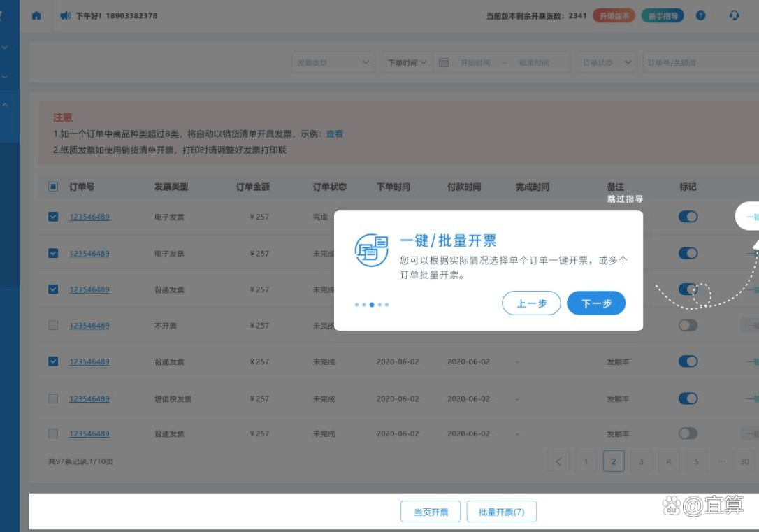This screenshot has width=759, height=532.
Task: Click the invoice illustration icon in the guide dialog
Action: pyautogui.click(x=370, y=250)
